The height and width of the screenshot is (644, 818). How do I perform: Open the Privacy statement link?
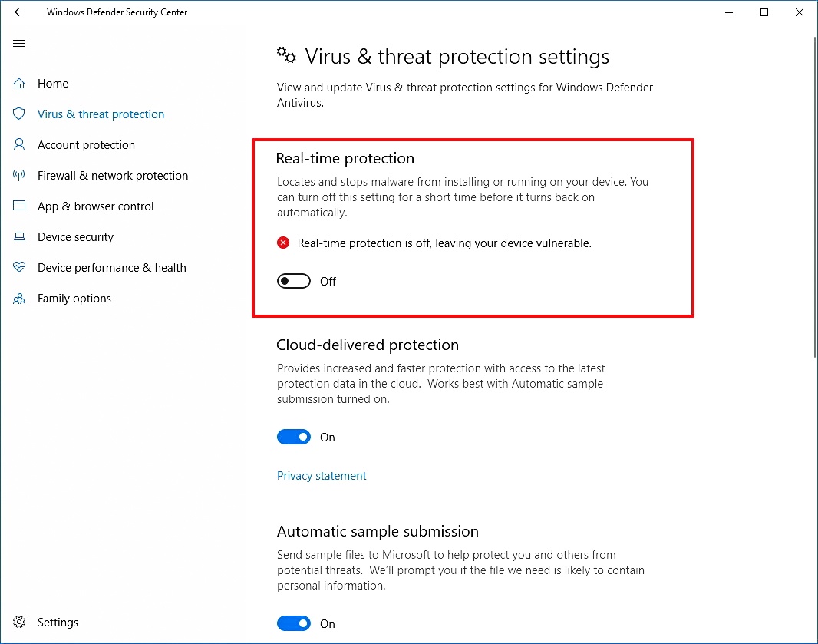coord(322,475)
